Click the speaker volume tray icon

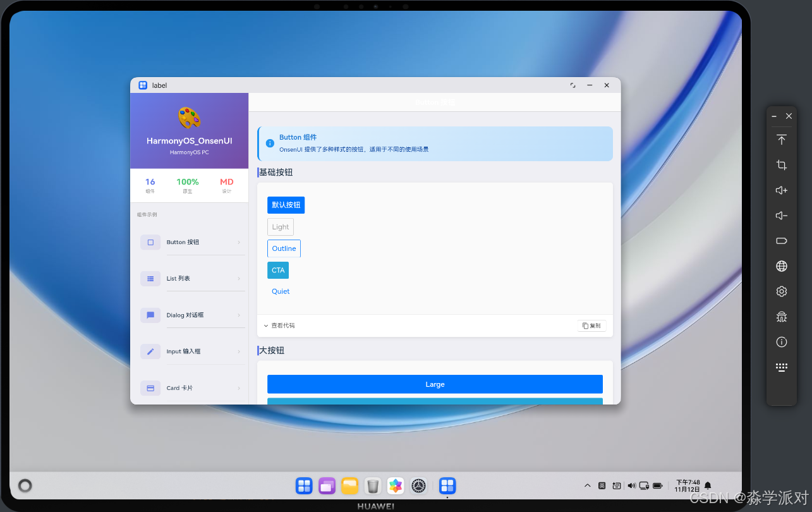point(631,485)
